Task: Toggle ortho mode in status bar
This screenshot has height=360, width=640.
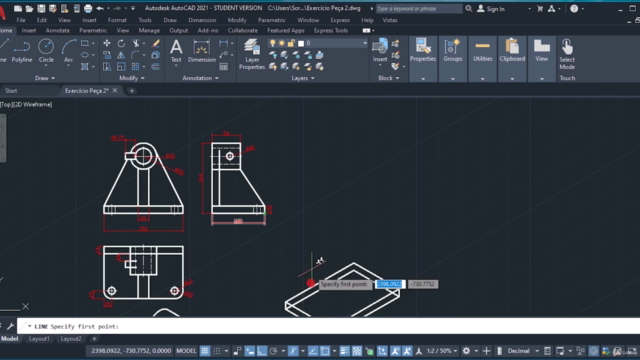Action: click(262, 351)
